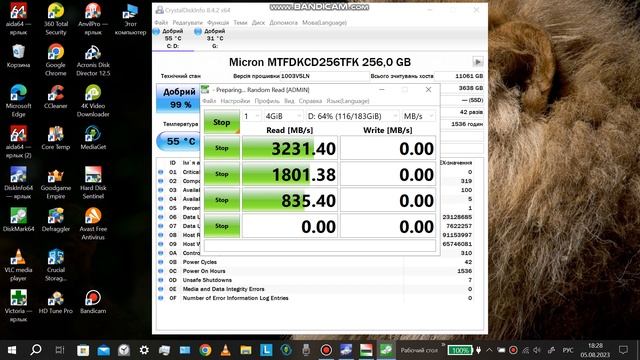Open Диск menu in CrystalDiskInfo

pyautogui.click(x=258, y=22)
